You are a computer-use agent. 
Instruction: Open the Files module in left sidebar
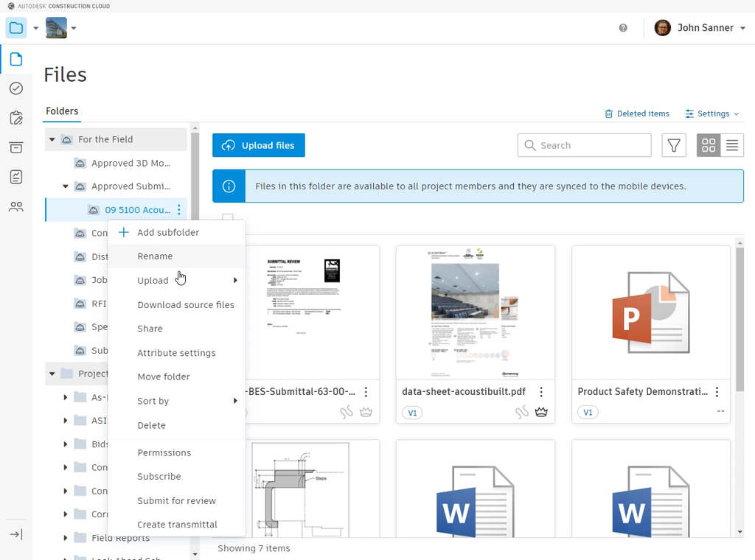pyautogui.click(x=16, y=59)
